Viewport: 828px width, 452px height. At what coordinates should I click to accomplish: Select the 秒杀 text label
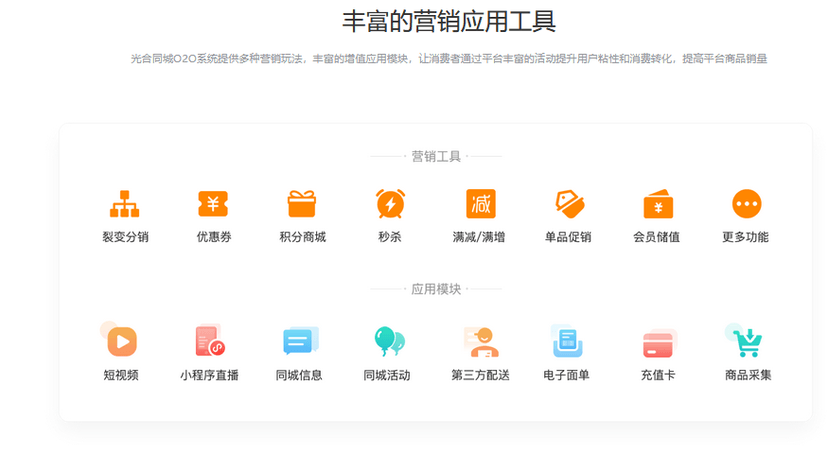pos(390,237)
